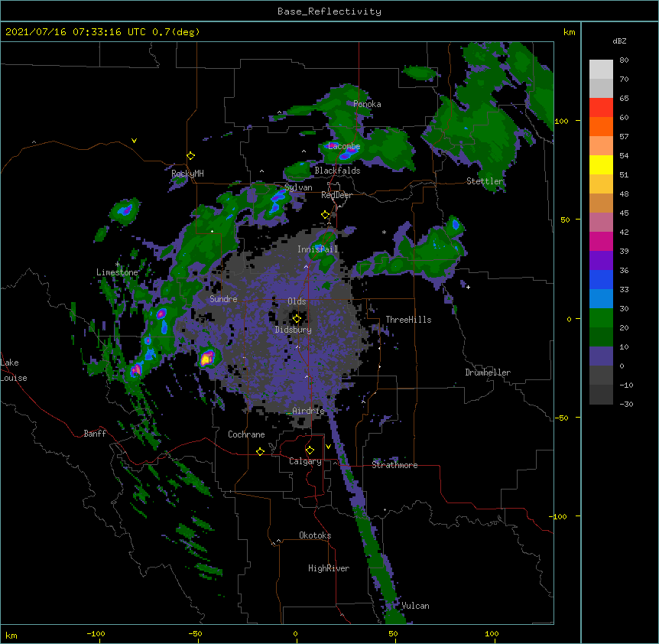Image resolution: width=659 pixels, height=644 pixels.
Task: Click the yellow V marker northeast of Calgary
Action: point(328,447)
